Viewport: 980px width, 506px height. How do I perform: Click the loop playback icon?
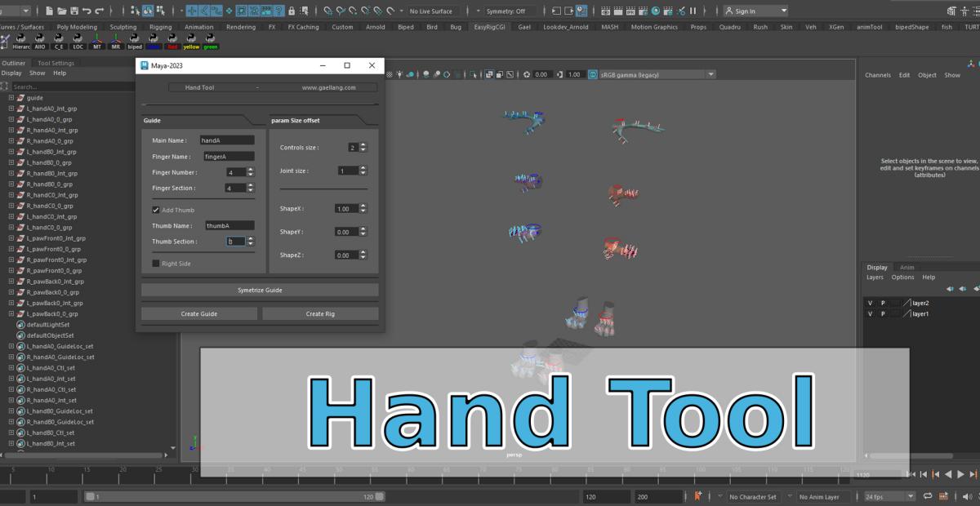(x=928, y=496)
